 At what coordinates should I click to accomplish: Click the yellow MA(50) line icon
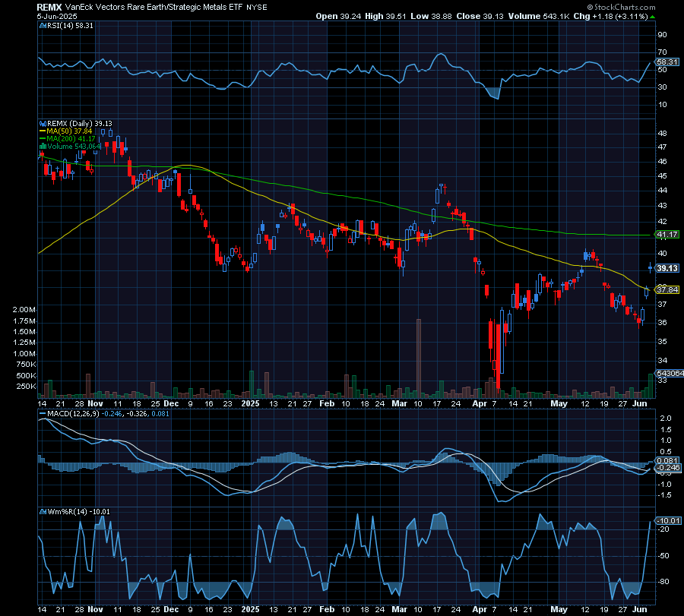click(42, 131)
